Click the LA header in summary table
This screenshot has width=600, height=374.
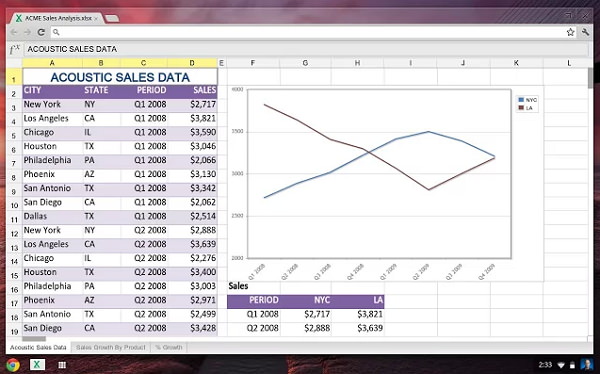tap(358, 301)
